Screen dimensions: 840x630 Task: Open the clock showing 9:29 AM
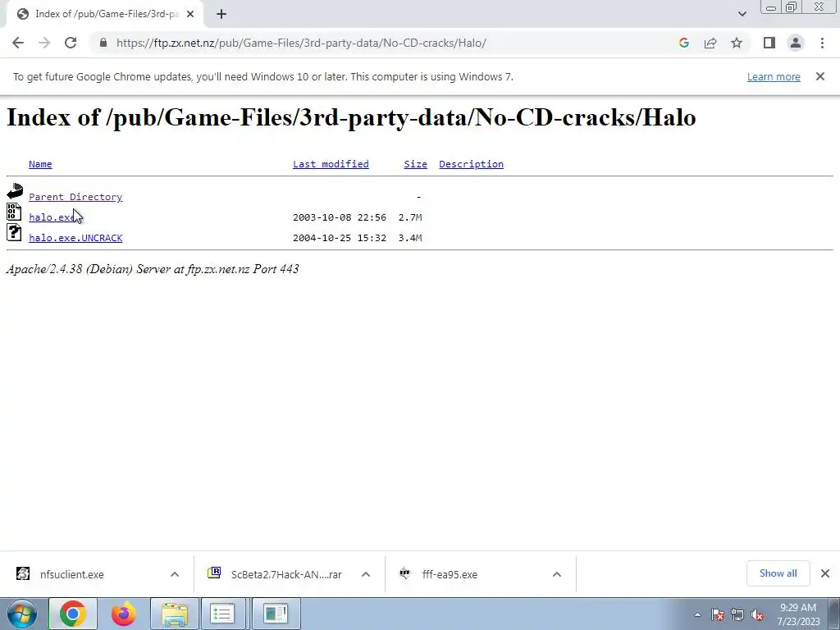798,614
